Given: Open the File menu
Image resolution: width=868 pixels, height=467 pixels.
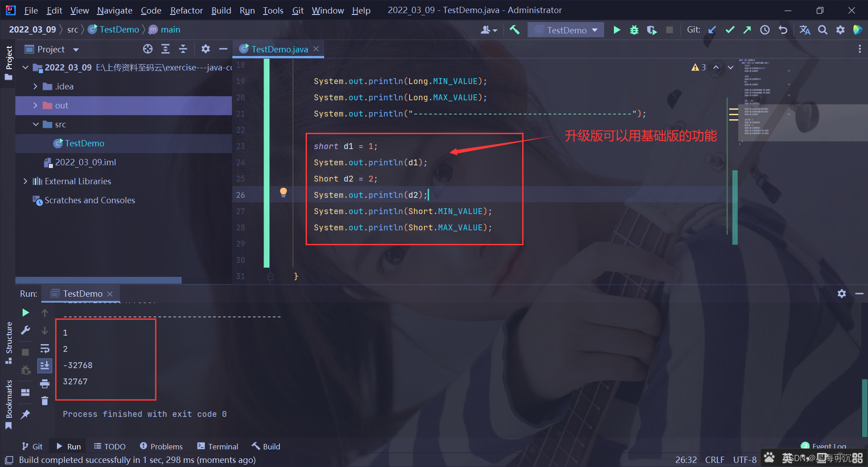Looking at the screenshot, I should pyautogui.click(x=31, y=10).
